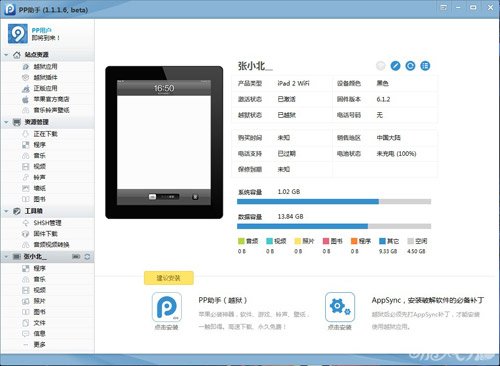Click the green 音频 legend swatch
Viewport: 500px width, 366px height.
click(241, 241)
